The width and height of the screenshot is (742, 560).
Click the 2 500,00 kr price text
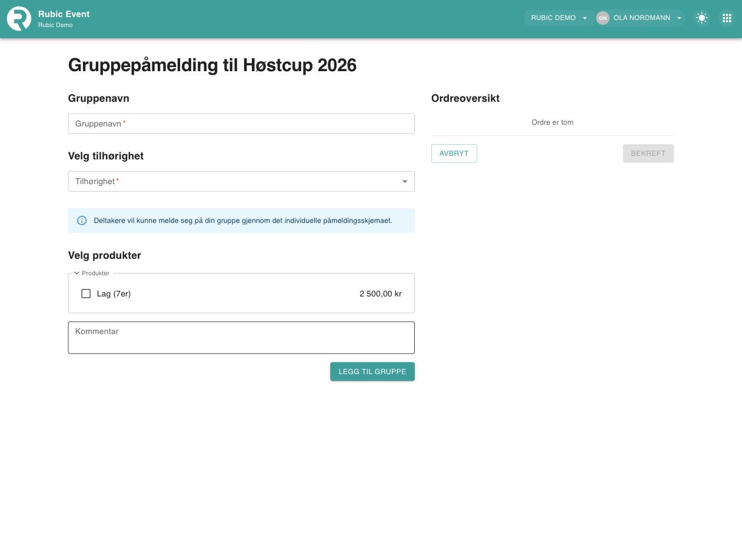[x=381, y=294]
